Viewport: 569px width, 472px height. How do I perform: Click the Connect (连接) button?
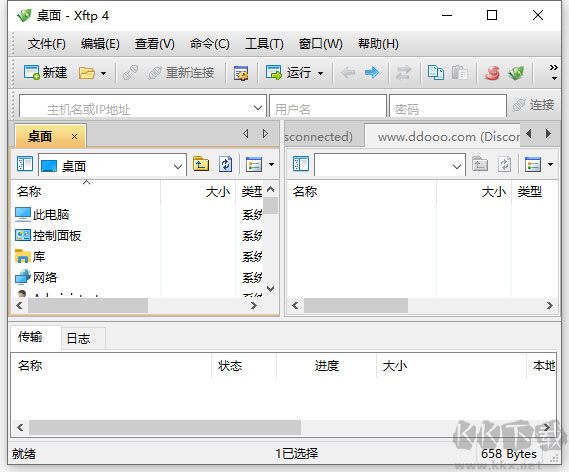pos(533,105)
